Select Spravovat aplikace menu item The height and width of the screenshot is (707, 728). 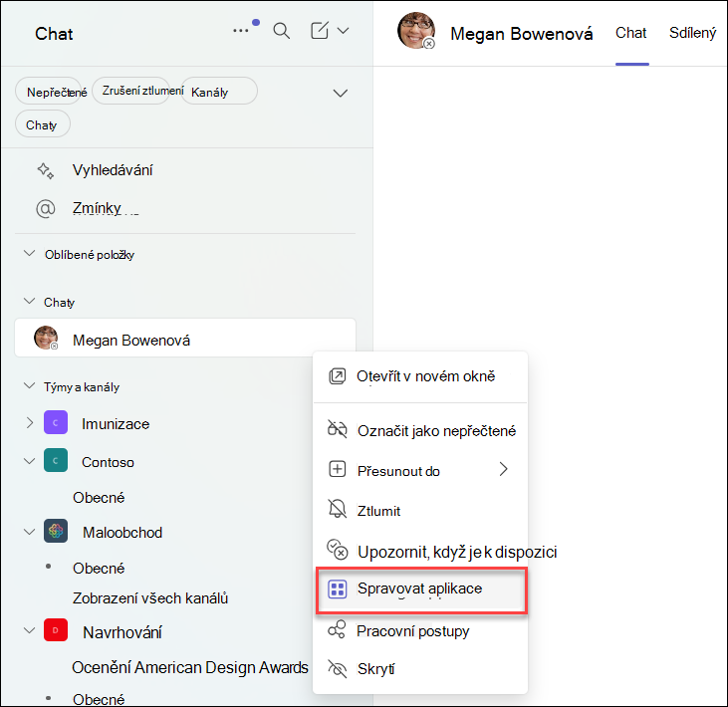421,590
